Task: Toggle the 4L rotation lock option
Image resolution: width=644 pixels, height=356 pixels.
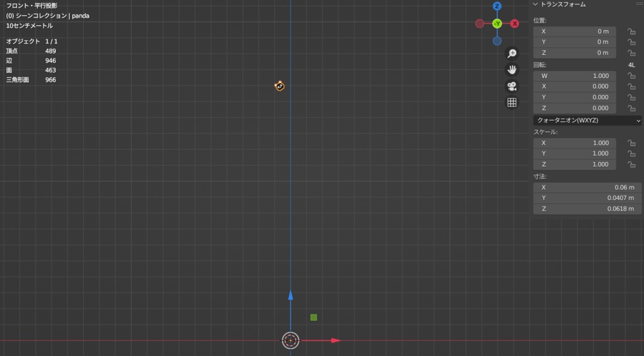Action: click(x=631, y=65)
